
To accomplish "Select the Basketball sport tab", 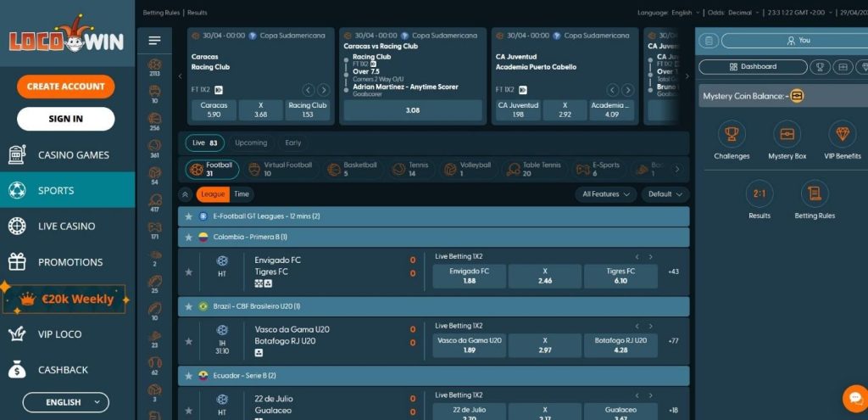I will click(x=353, y=169).
